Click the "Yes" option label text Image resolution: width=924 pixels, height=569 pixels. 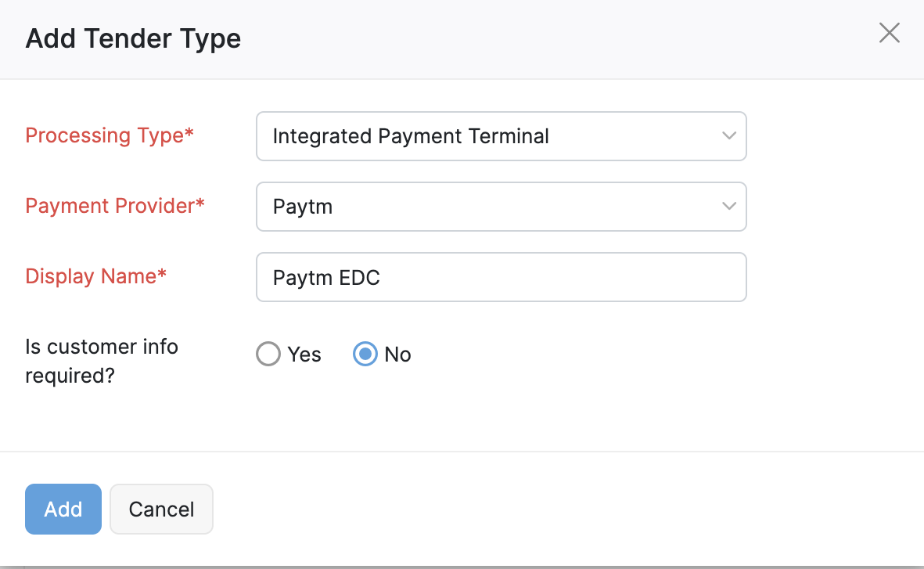pyautogui.click(x=304, y=355)
